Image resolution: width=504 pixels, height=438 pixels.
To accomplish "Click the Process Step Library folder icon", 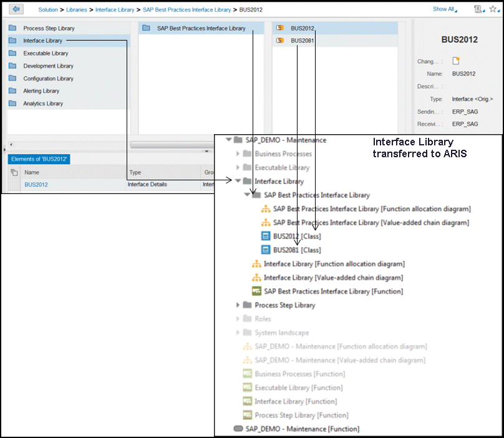I will 12,28.
